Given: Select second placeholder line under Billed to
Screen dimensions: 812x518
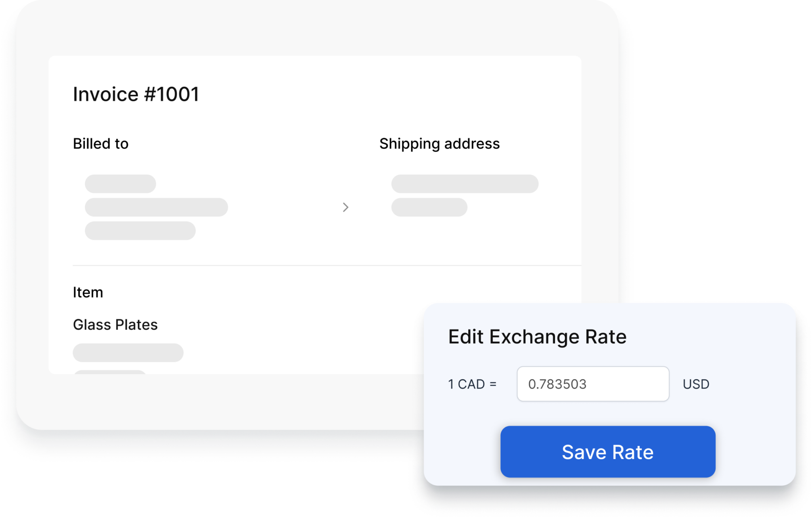Looking at the screenshot, I should tap(156, 207).
